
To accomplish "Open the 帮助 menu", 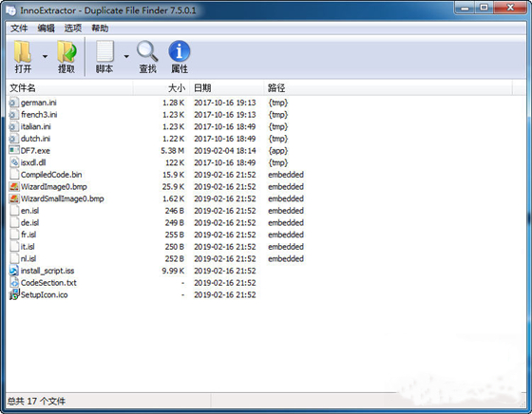I will [100, 28].
